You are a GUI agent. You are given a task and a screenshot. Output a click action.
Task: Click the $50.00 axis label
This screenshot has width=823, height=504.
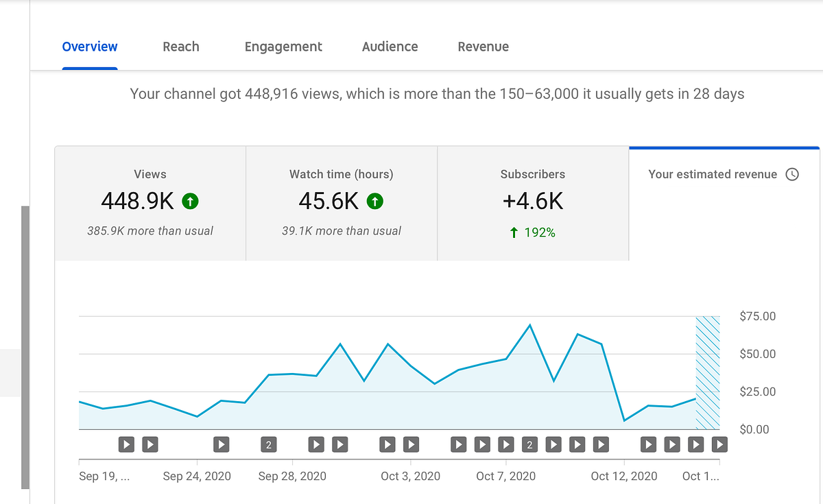pyautogui.click(x=758, y=354)
